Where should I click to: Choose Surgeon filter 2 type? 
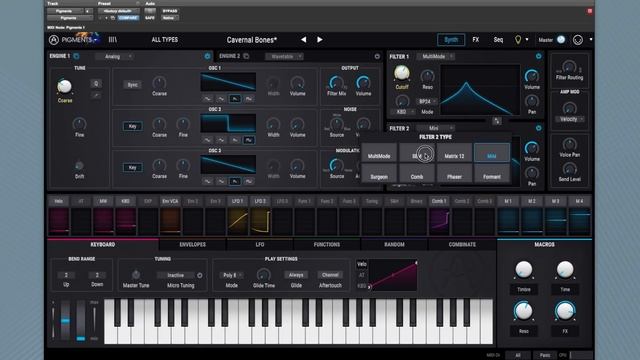coord(379,173)
